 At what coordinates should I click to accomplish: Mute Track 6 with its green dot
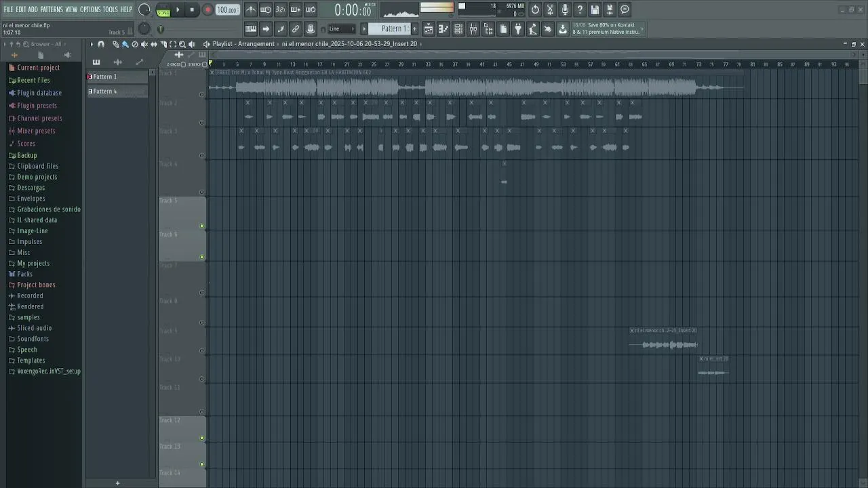click(201, 257)
